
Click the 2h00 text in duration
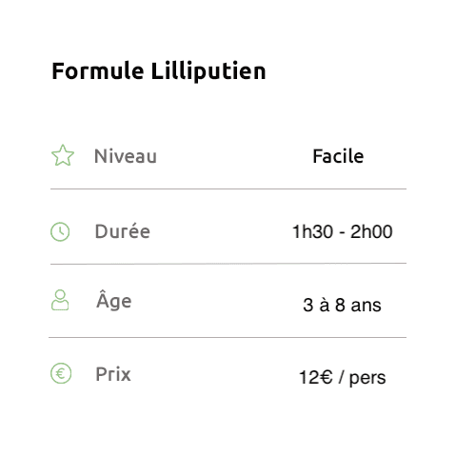point(371,231)
